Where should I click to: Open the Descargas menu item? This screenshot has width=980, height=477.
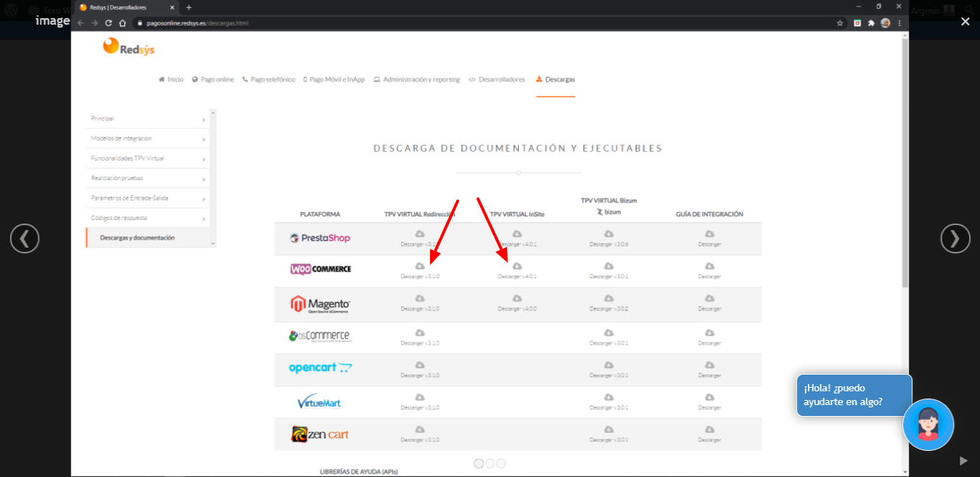point(555,80)
